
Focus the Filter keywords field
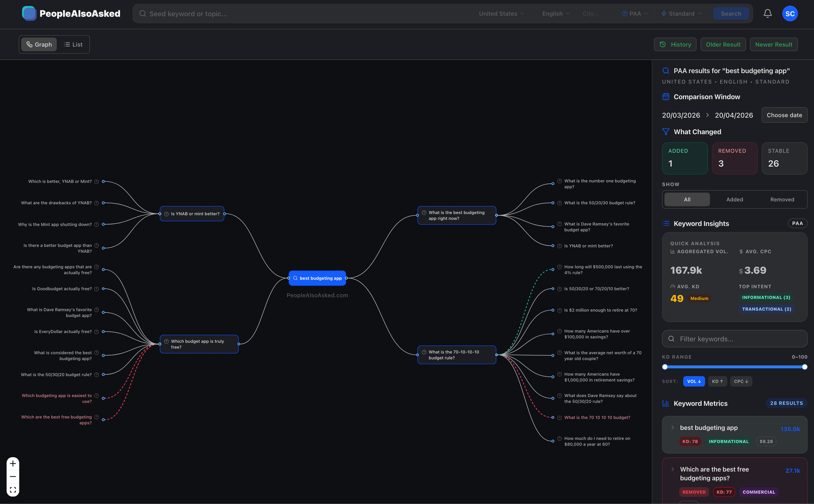(735, 339)
